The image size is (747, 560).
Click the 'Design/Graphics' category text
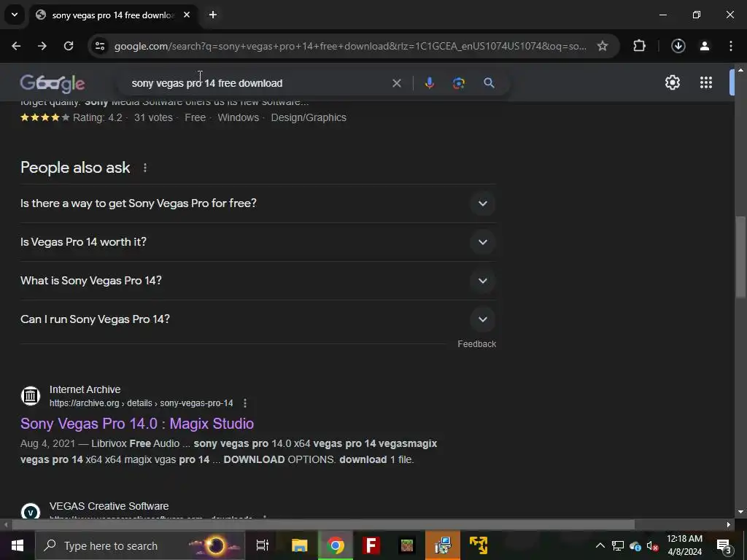(x=309, y=117)
